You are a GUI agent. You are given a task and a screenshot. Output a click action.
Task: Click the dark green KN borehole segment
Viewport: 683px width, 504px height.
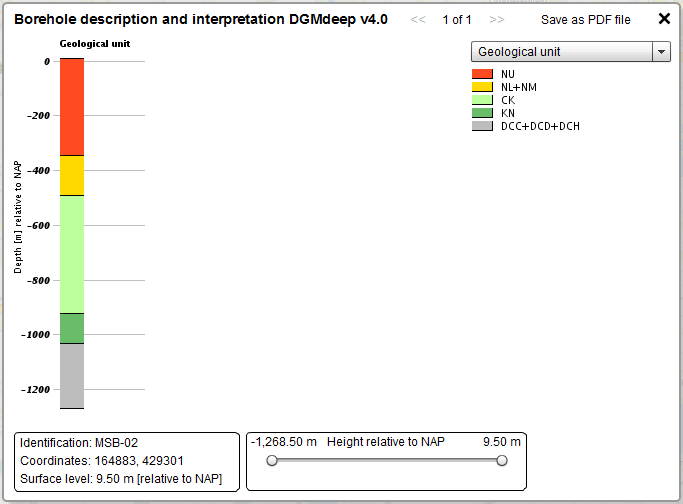[x=71, y=328]
